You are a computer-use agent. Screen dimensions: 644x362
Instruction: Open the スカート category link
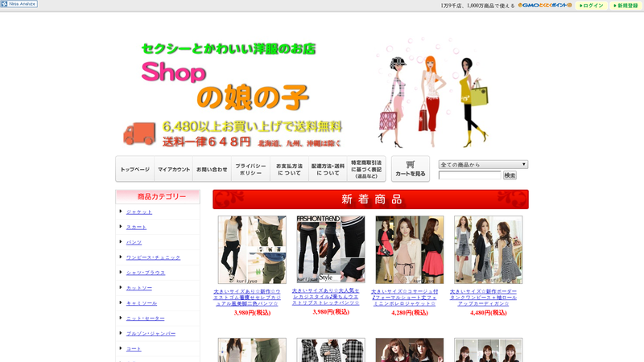[136, 227]
